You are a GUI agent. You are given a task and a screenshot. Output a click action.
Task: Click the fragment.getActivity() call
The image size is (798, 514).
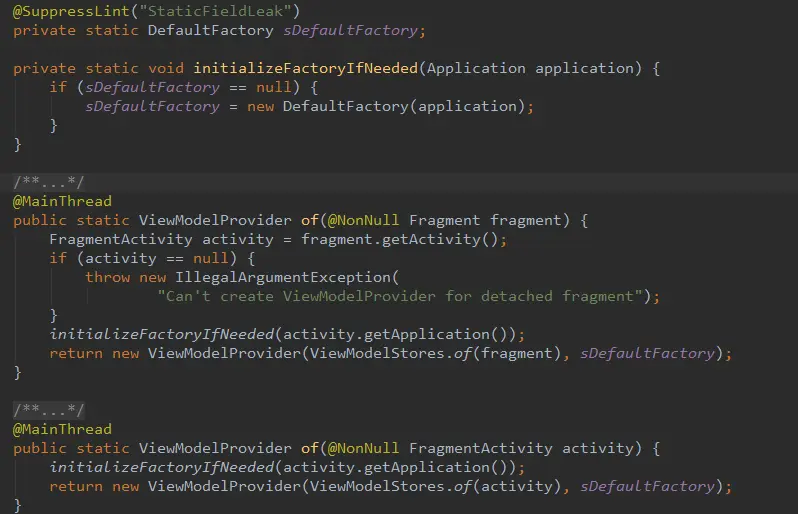pos(400,239)
